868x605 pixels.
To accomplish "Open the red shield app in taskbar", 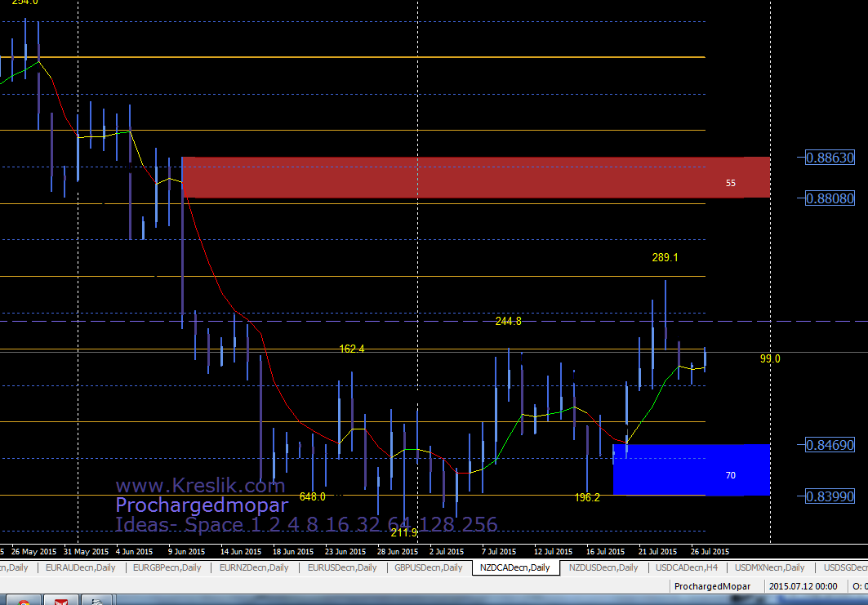I will (x=61, y=600).
